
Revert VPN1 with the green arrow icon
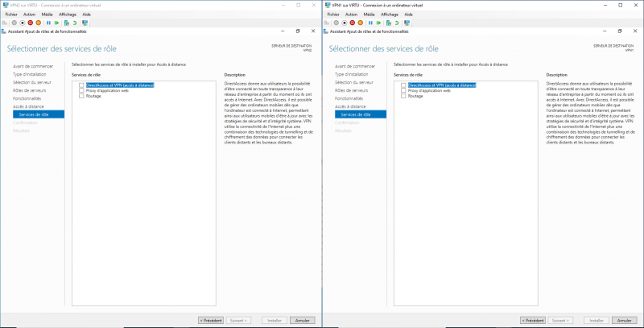point(397,23)
